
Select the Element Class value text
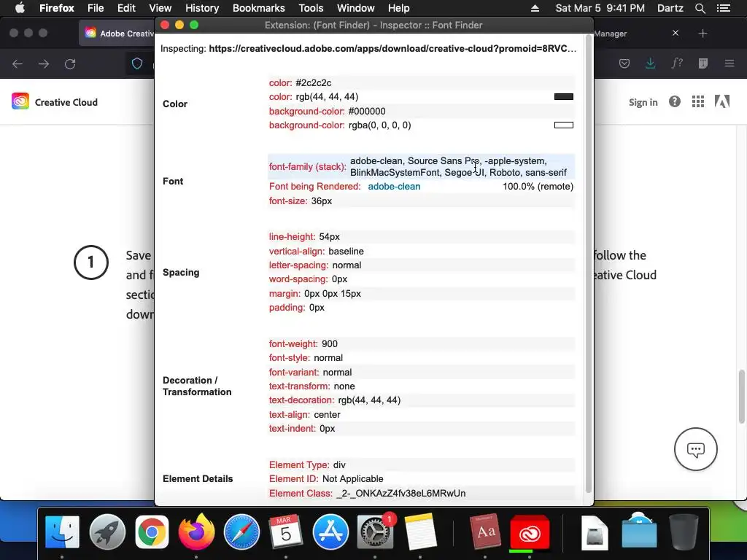pos(400,494)
